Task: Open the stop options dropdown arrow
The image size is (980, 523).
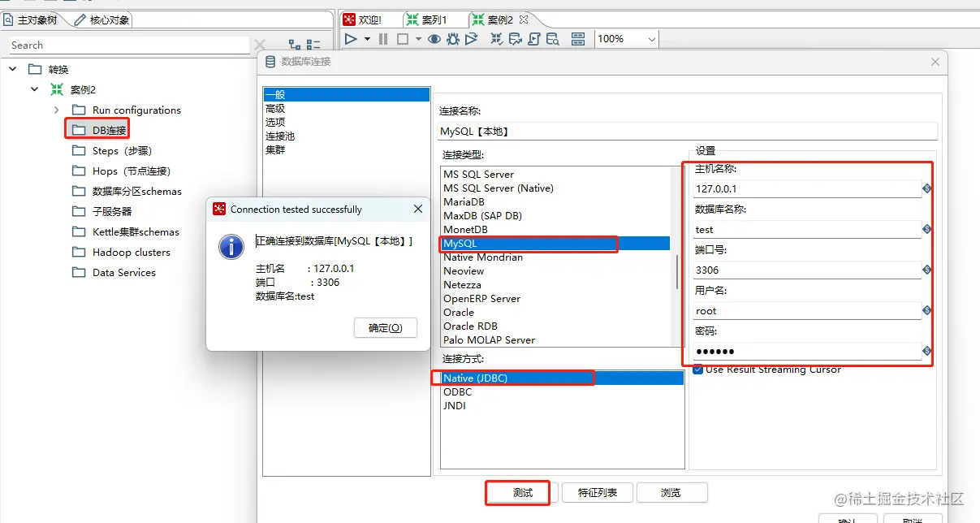Action: (418, 39)
